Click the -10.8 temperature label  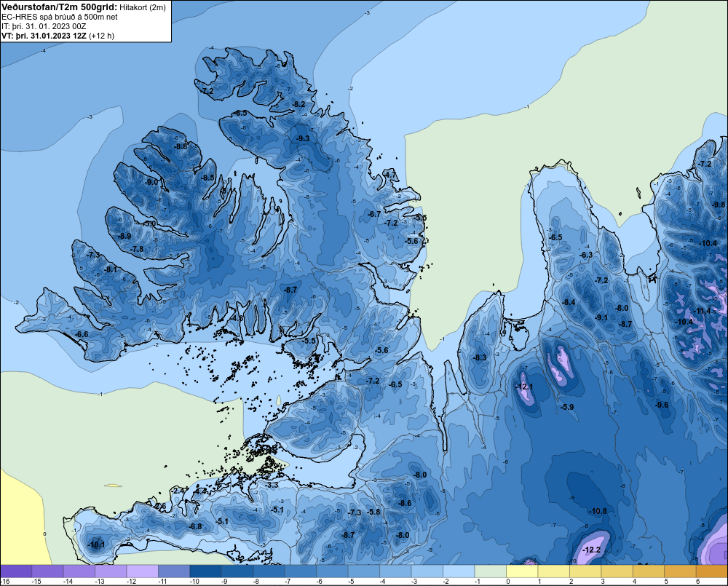pyautogui.click(x=598, y=511)
